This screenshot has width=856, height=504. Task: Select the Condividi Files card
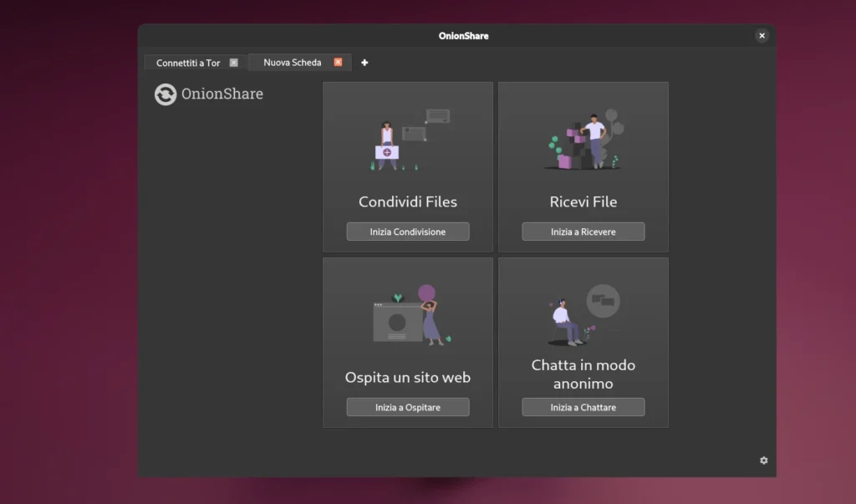click(407, 167)
